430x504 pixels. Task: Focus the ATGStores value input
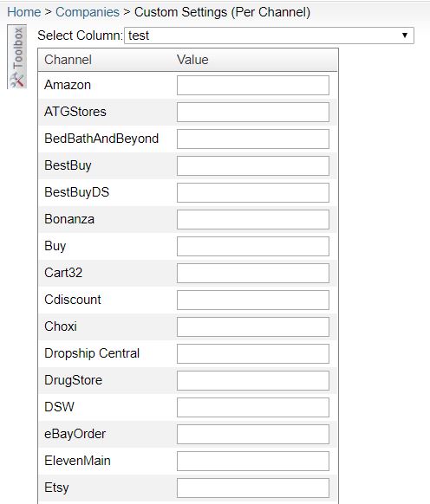click(x=253, y=113)
